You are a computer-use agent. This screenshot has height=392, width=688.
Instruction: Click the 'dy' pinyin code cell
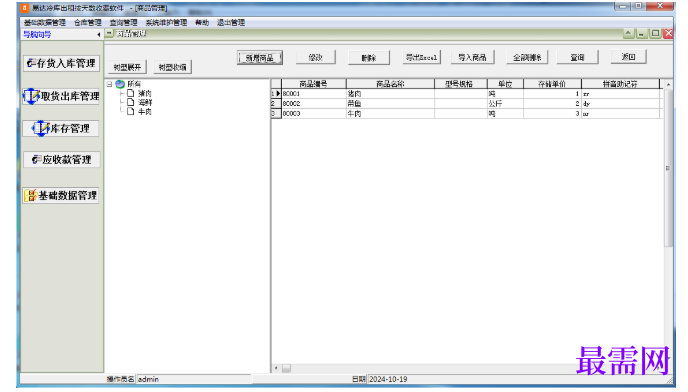(620, 104)
